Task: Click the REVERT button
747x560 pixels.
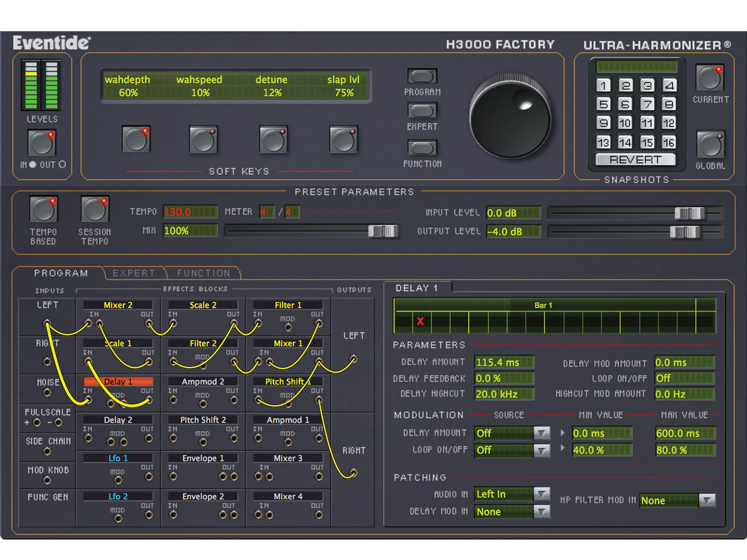Action: tap(636, 160)
